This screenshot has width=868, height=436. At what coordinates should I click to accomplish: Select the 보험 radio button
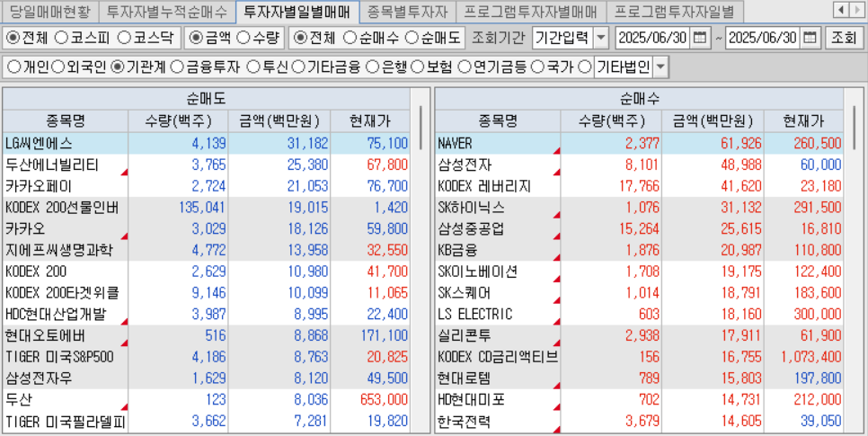[419, 67]
